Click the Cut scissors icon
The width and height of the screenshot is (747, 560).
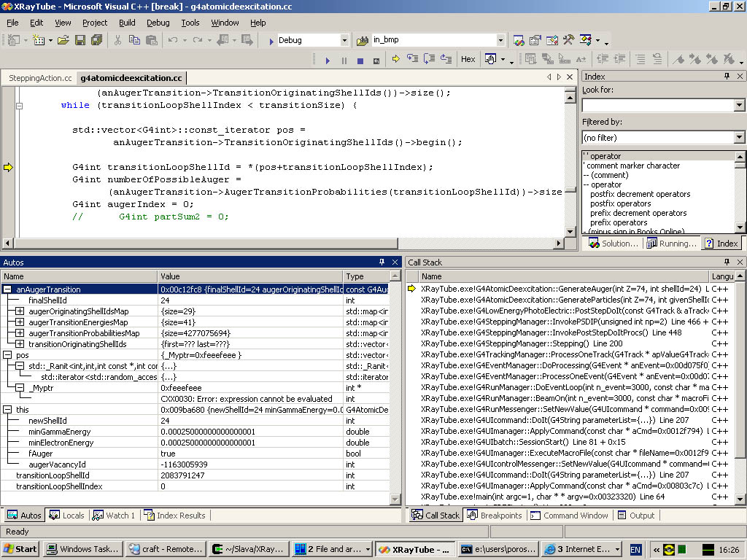coord(117,40)
